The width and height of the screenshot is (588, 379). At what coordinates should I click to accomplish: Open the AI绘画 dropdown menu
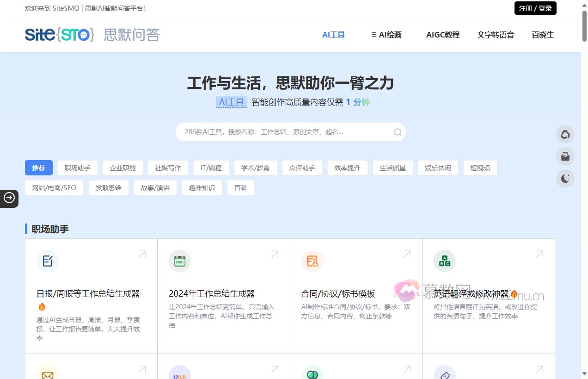[386, 34]
